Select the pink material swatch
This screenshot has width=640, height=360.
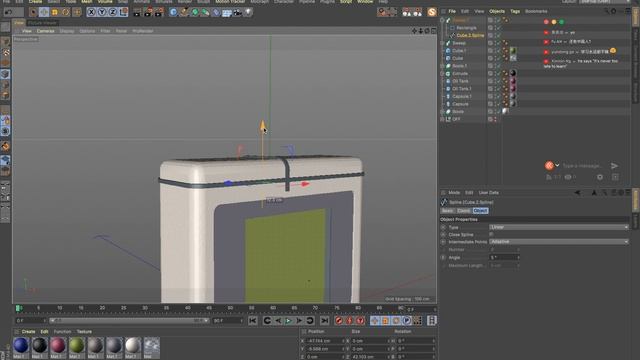[x=58, y=345]
